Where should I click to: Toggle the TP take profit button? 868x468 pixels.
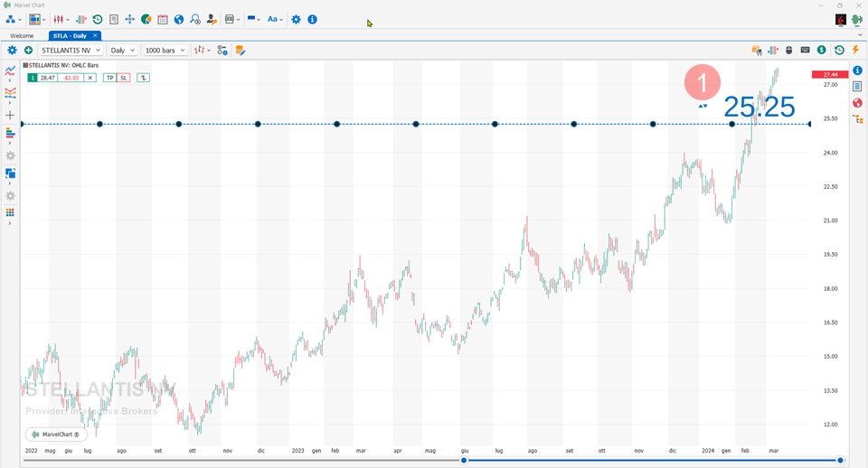pyautogui.click(x=110, y=78)
